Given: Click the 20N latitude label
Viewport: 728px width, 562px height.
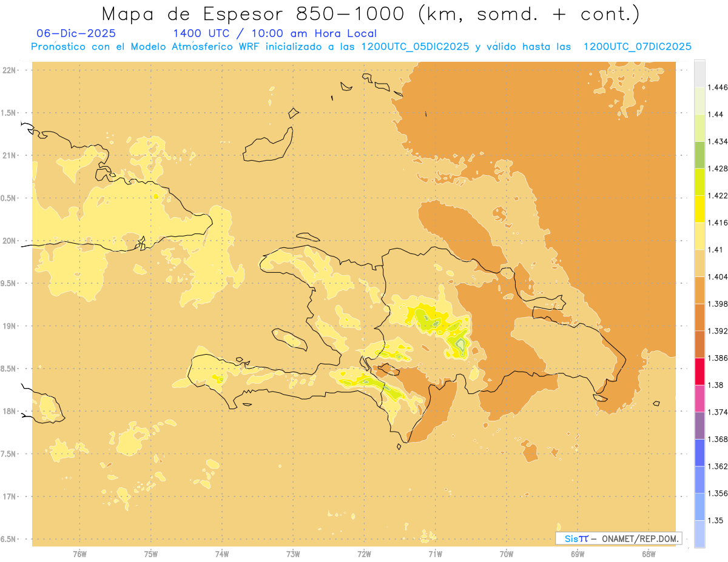Looking at the screenshot, I should pyautogui.click(x=10, y=241).
